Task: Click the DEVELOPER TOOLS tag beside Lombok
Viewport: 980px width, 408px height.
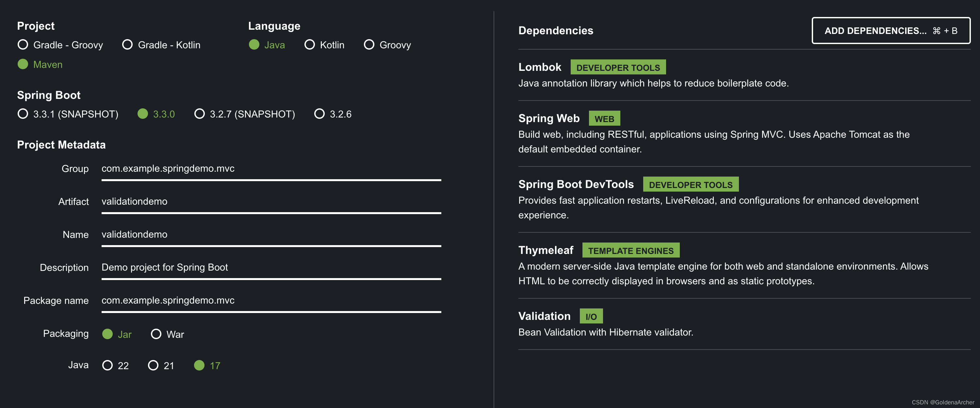Action: tap(618, 67)
